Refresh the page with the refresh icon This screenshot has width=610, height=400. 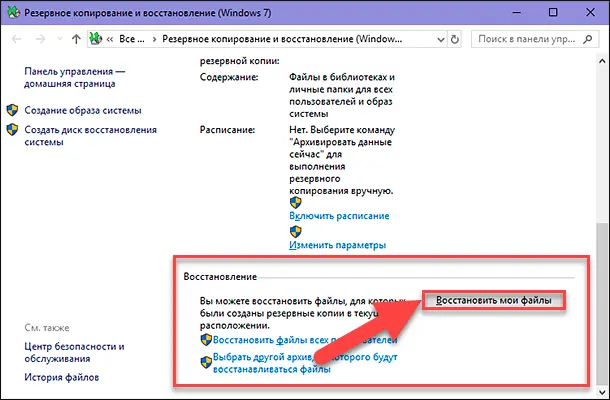click(454, 39)
